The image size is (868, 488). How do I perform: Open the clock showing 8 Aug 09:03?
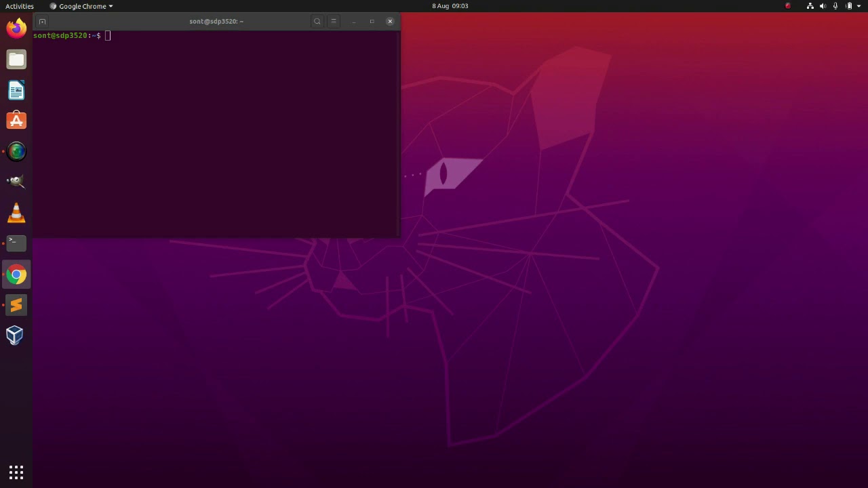(450, 6)
